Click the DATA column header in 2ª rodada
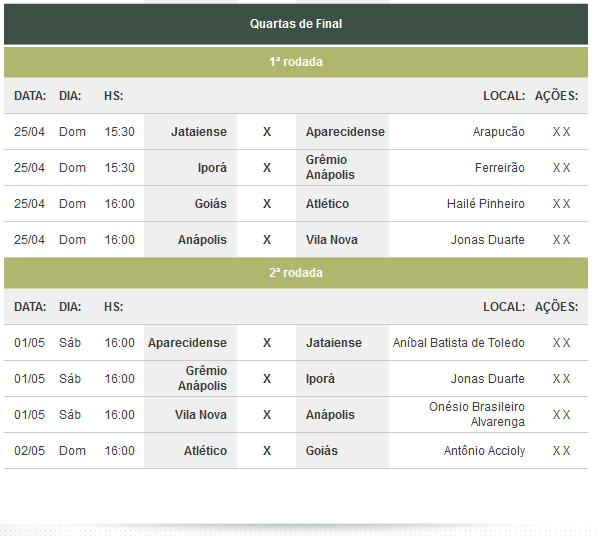Image resolution: width=599 pixels, height=536 pixels. pyautogui.click(x=30, y=307)
